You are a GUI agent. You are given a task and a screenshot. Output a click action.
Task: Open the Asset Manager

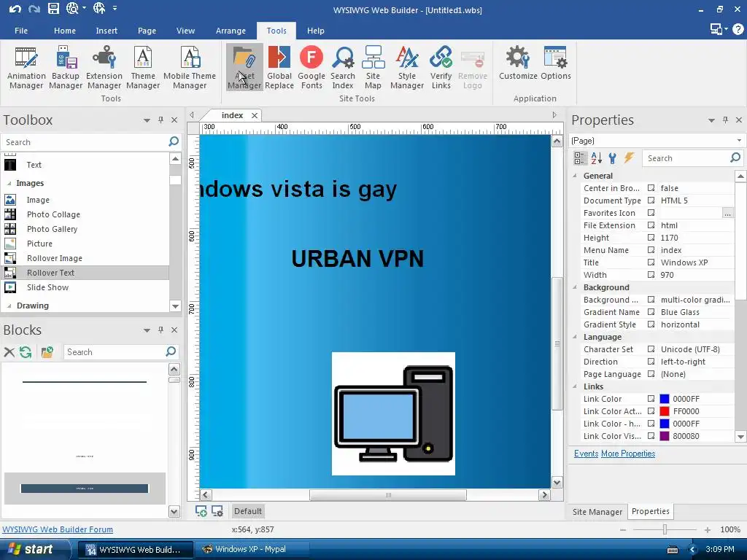pyautogui.click(x=244, y=68)
